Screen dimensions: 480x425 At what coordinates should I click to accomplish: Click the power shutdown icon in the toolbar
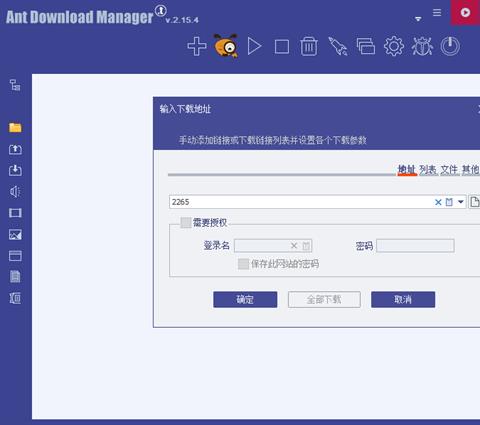450,46
